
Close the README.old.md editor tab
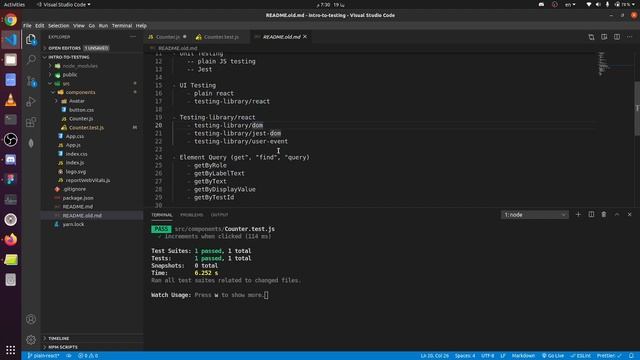[305, 37]
